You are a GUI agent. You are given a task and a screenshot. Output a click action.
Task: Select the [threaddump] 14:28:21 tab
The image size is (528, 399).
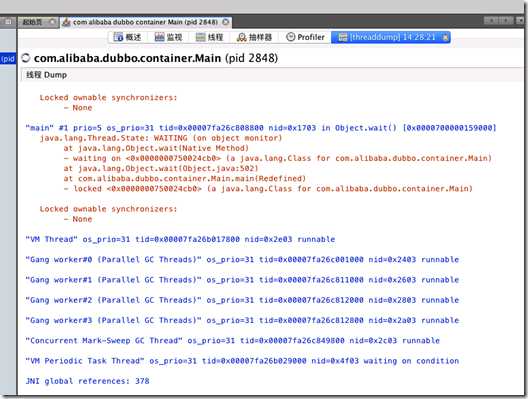391,37
